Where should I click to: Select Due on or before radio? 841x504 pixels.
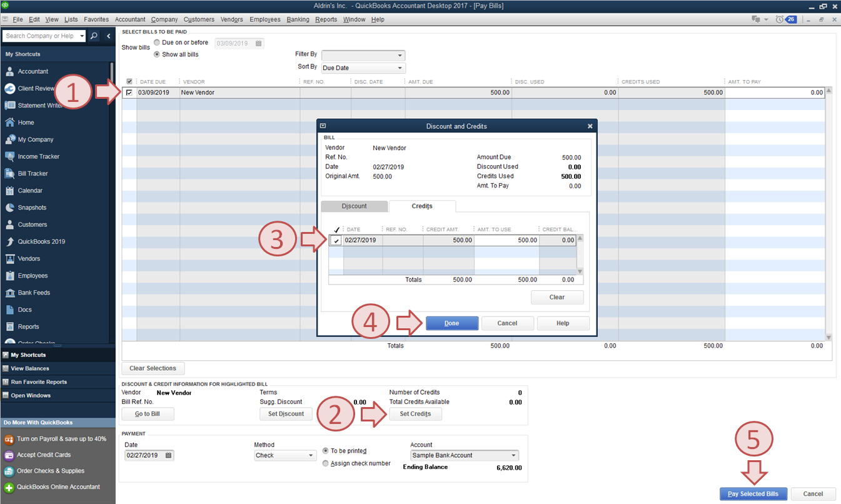tap(157, 43)
